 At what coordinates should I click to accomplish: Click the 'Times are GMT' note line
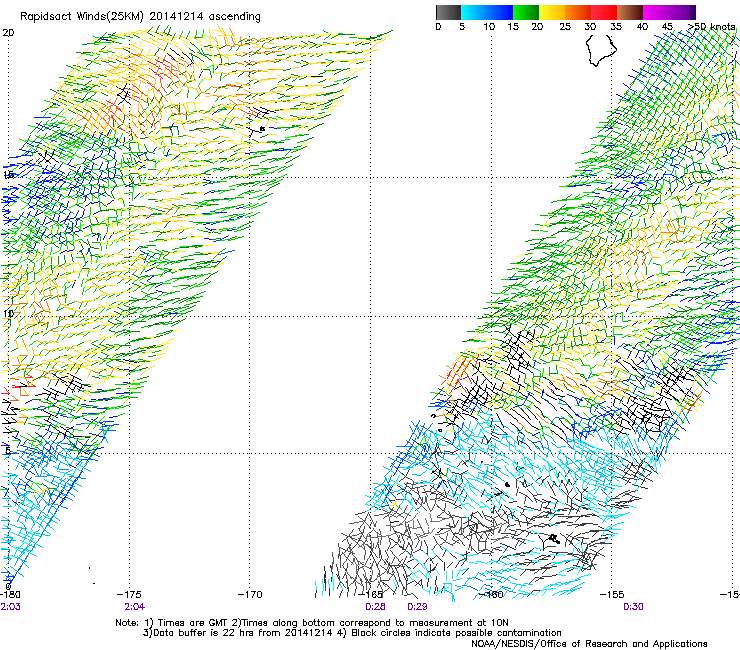click(312, 623)
